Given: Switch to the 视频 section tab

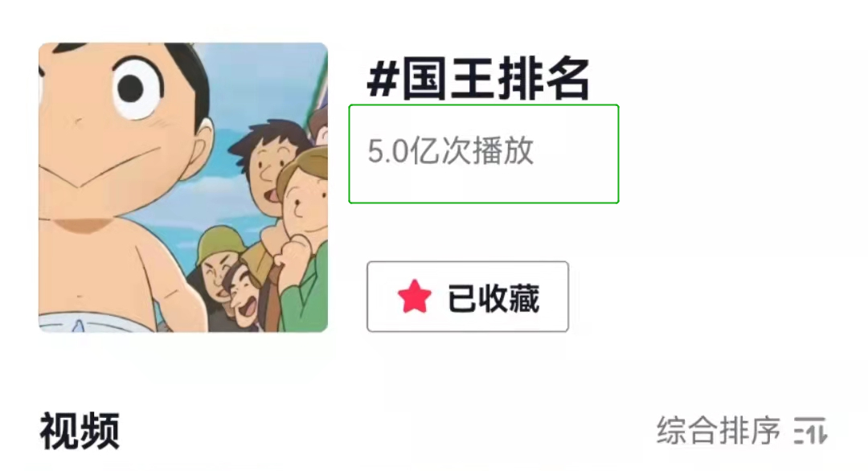Looking at the screenshot, I should (80, 431).
